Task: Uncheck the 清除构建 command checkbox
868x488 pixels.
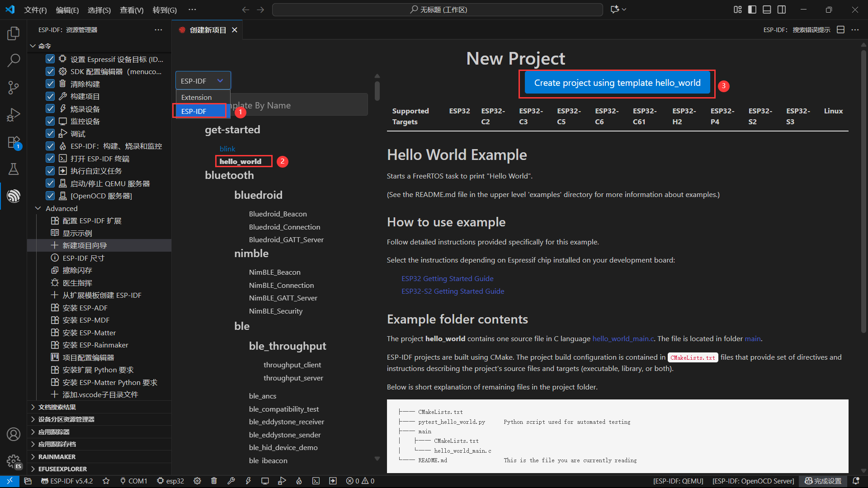Action: 50,84
